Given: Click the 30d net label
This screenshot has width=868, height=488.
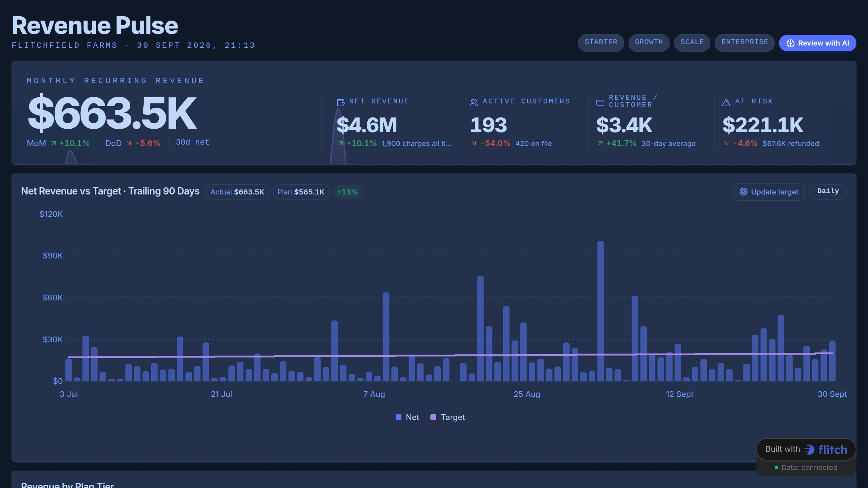Looking at the screenshot, I should 192,142.
